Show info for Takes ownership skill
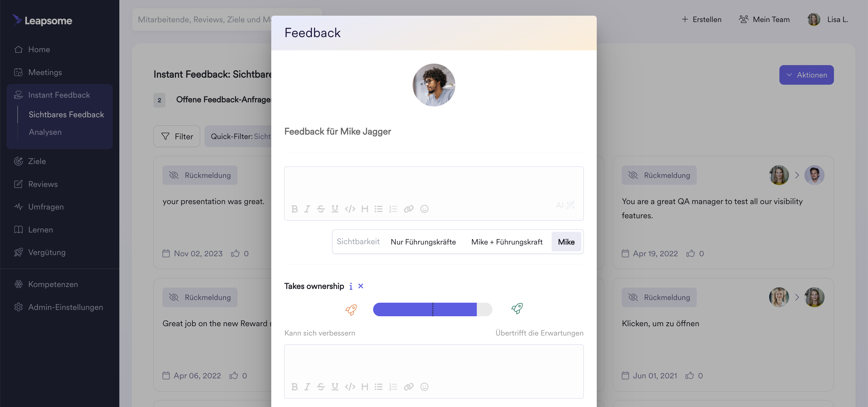 351,286
